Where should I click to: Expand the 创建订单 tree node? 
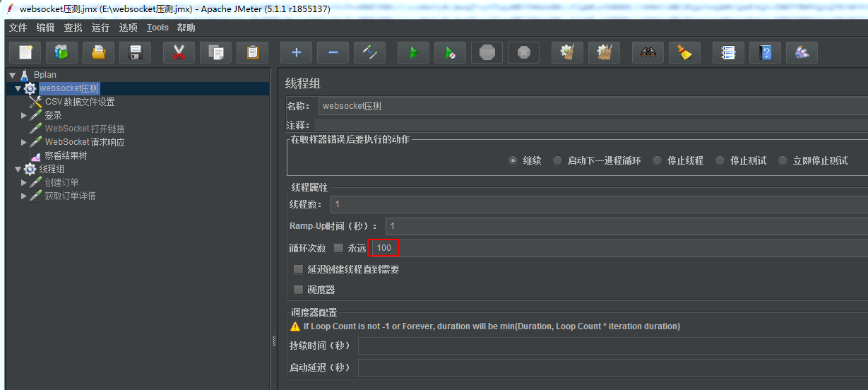pos(23,182)
